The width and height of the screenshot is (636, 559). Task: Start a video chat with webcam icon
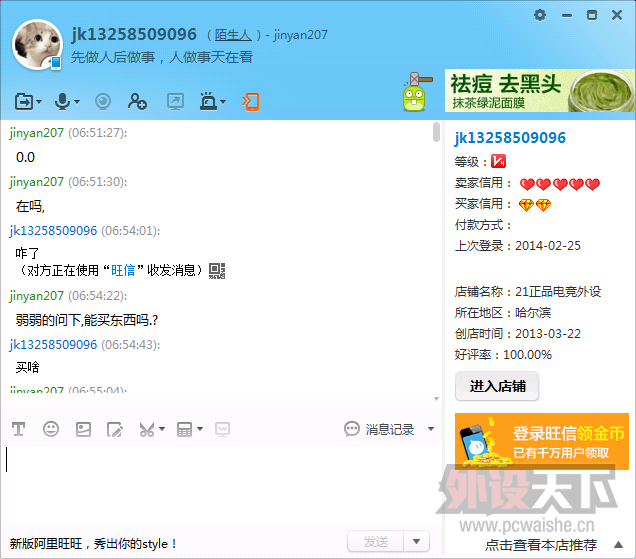103,101
